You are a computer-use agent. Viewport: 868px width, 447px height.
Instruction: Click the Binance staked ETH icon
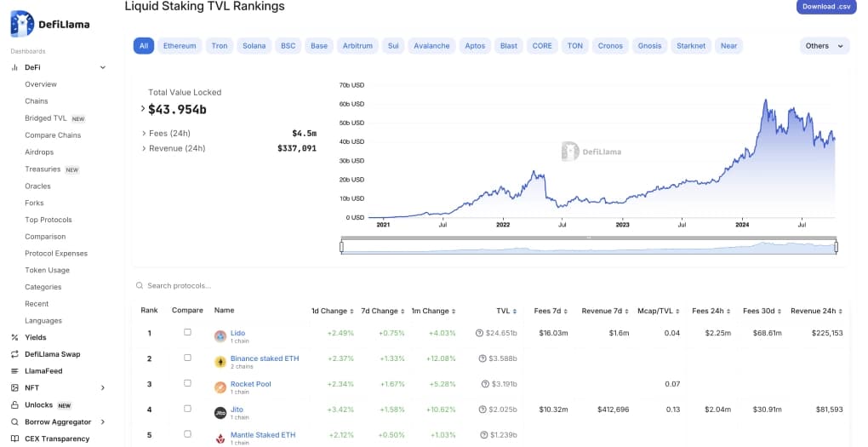220,362
